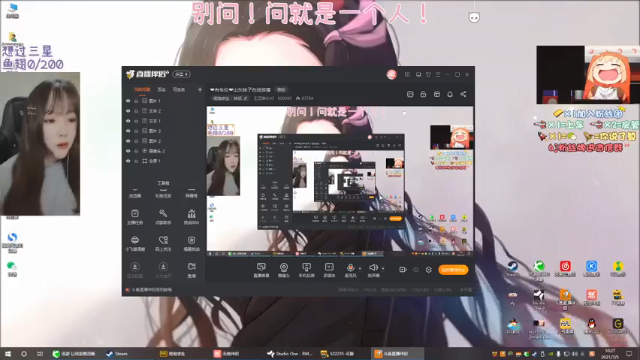Mute the speaker icon in bottom toolbar
Screen dimensions: 640x360
click(373, 268)
